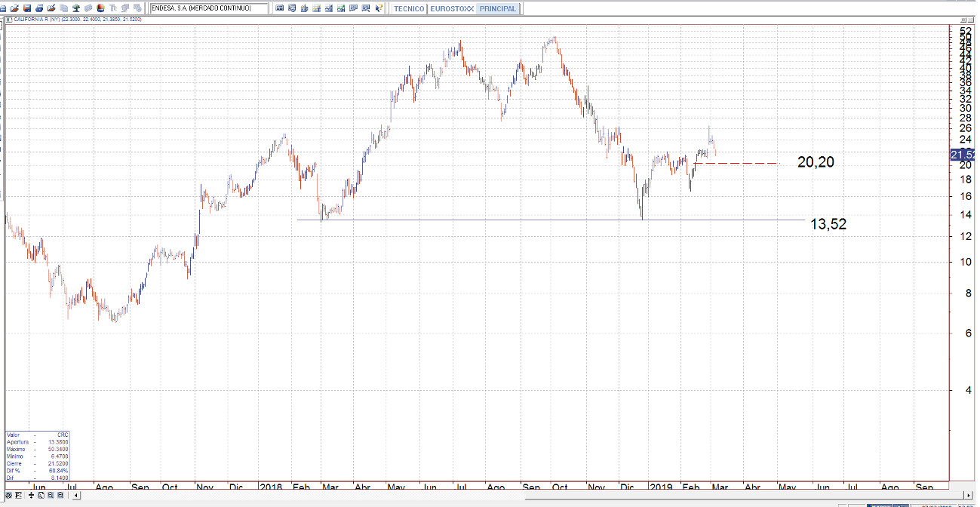
Task: Click the 13,52 support level label
Action: coord(828,223)
